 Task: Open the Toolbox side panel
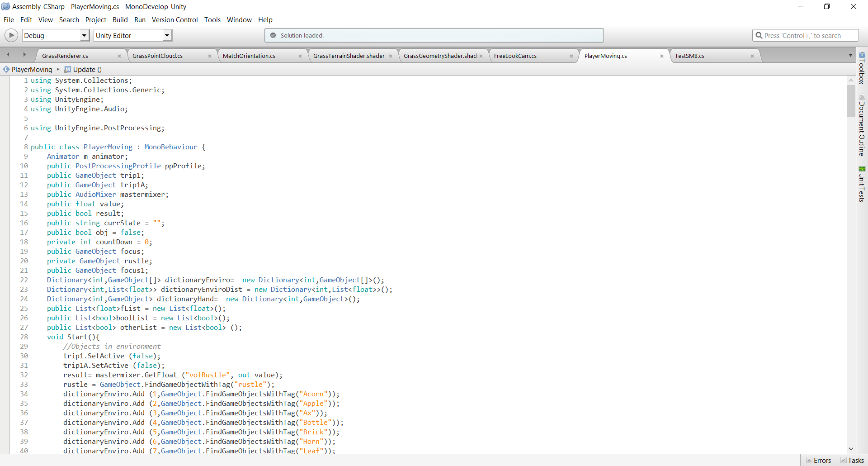862,68
